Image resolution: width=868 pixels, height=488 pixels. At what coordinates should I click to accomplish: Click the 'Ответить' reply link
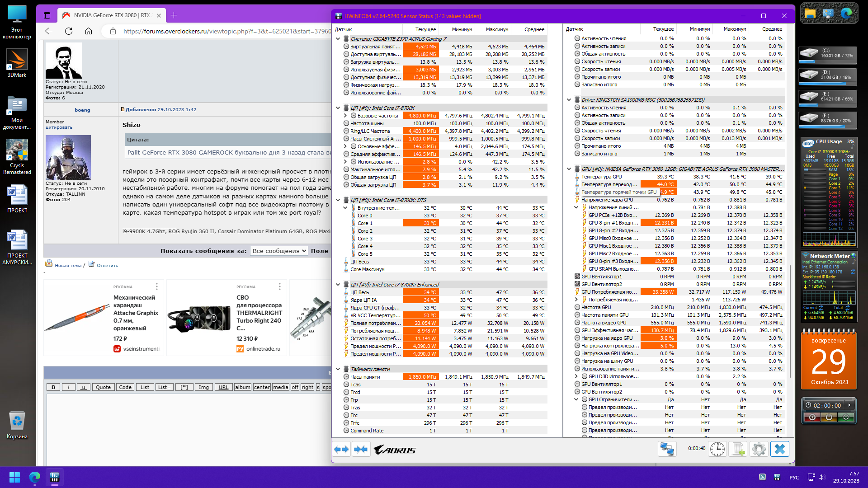pos(107,266)
